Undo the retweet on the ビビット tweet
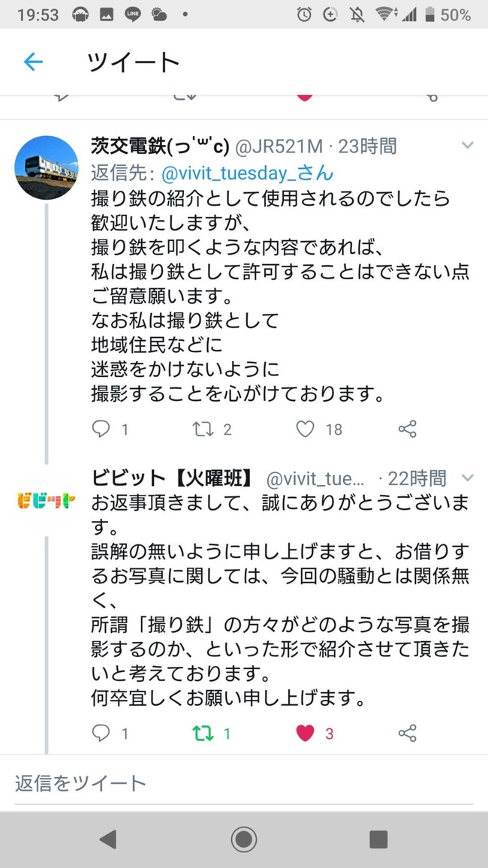This screenshot has height=868, width=488. 202,733
